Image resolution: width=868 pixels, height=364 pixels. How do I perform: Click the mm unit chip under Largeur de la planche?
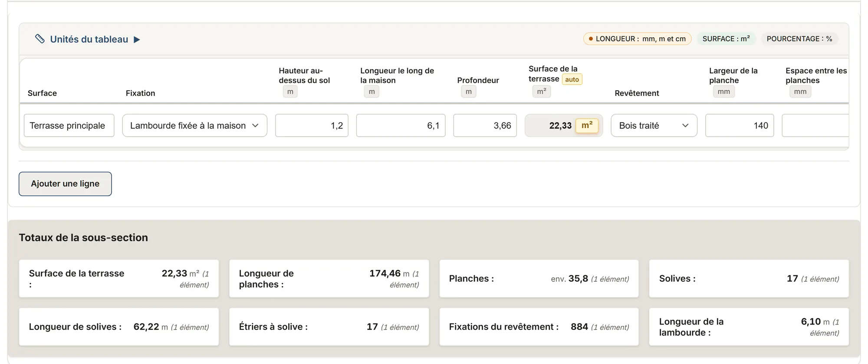[724, 92]
